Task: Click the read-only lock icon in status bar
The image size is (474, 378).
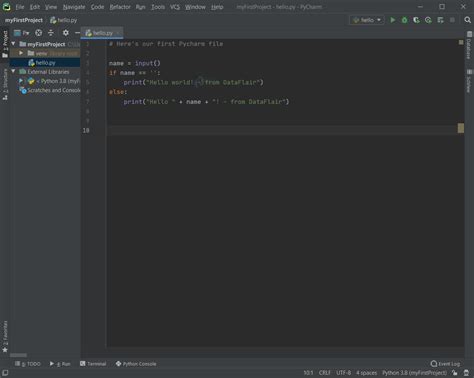Action: [455, 373]
